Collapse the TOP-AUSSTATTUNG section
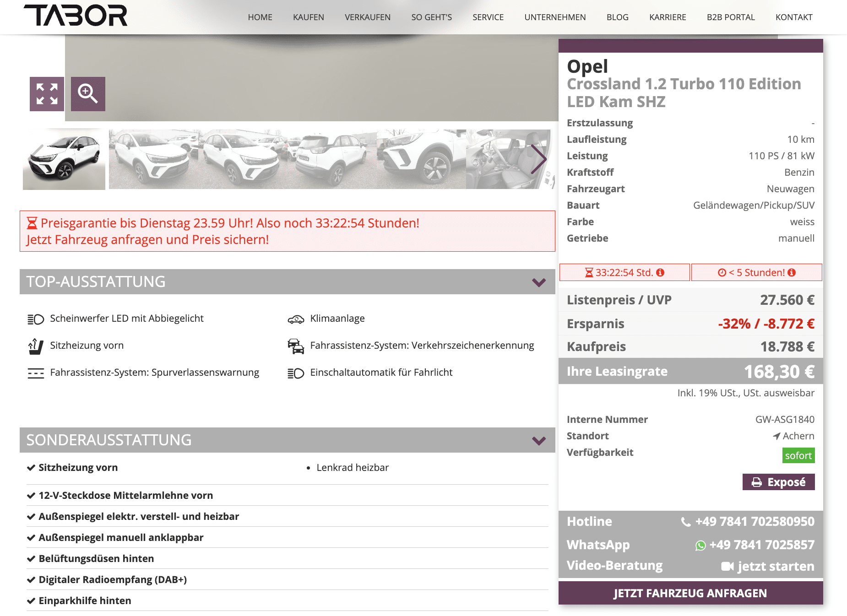 click(x=539, y=282)
